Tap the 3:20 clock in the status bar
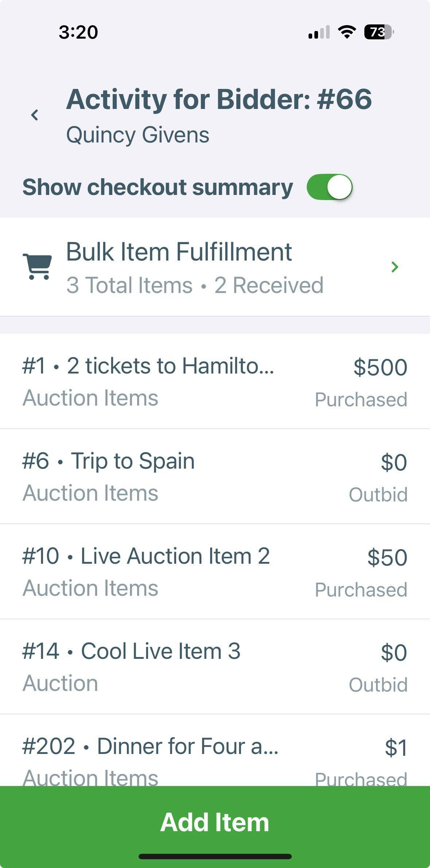Image resolution: width=430 pixels, height=868 pixels. pyautogui.click(x=78, y=32)
